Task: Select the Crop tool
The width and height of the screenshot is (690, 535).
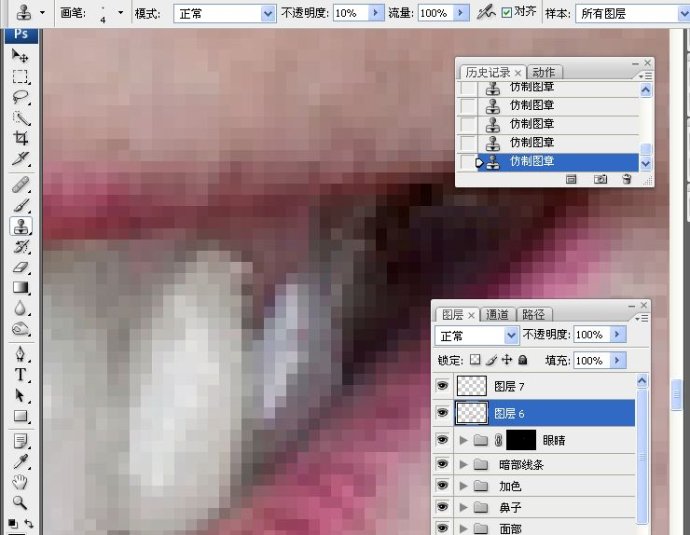Action: pyautogui.click(x=20, y=138)
